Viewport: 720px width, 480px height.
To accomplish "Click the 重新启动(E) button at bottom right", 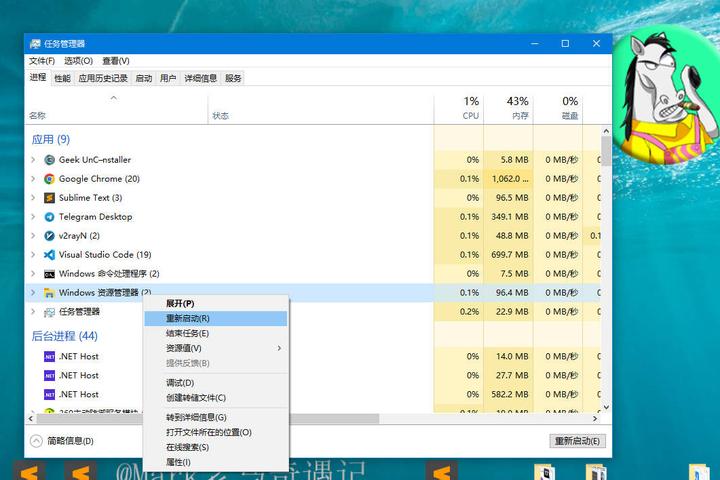I will pos(578,441).
